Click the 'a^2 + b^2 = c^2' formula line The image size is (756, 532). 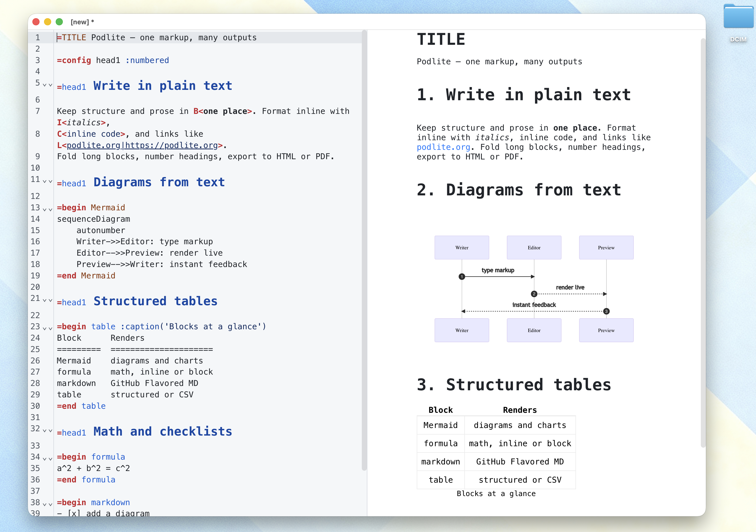(x=93, y=468)
